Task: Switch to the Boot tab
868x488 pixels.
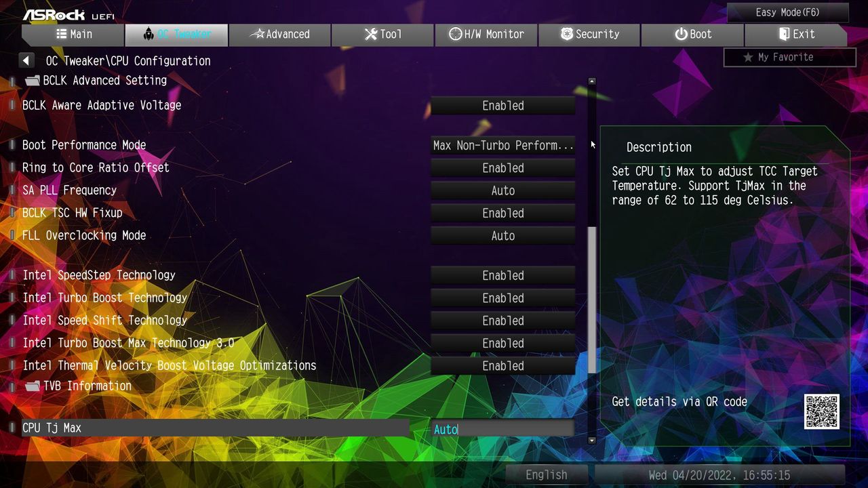Action: pos(692,35)
